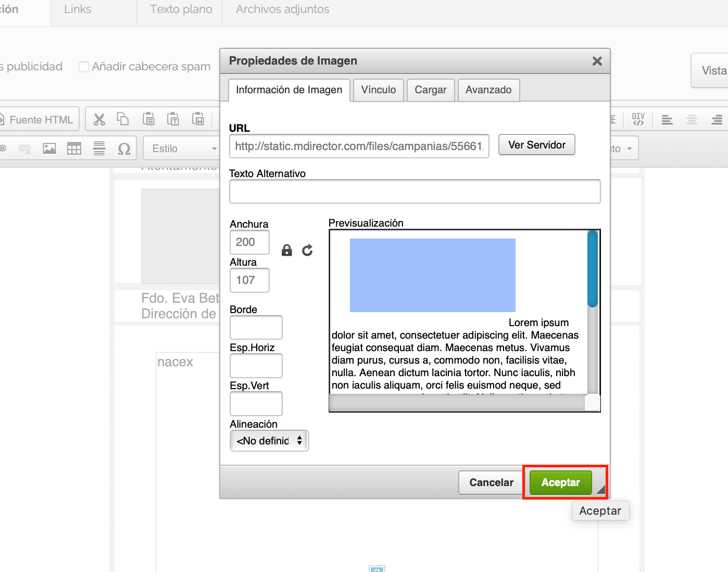The width and height of the screenshot is (728, 572).
Task: Click the Insert Image toolbar icon
Action: 49,148
